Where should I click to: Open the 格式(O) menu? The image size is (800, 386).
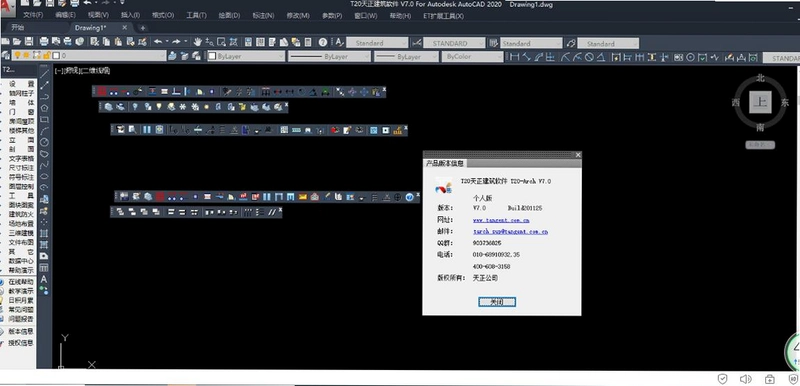(163, 15)
